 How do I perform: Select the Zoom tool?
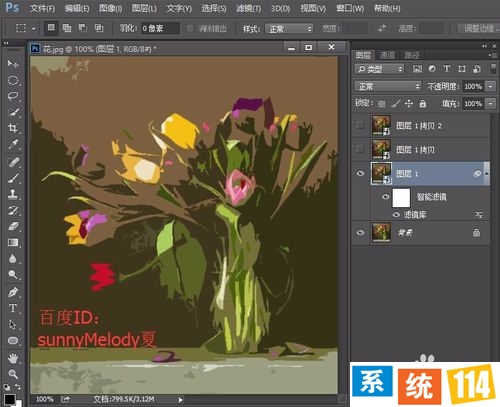(x=13, y=374)
